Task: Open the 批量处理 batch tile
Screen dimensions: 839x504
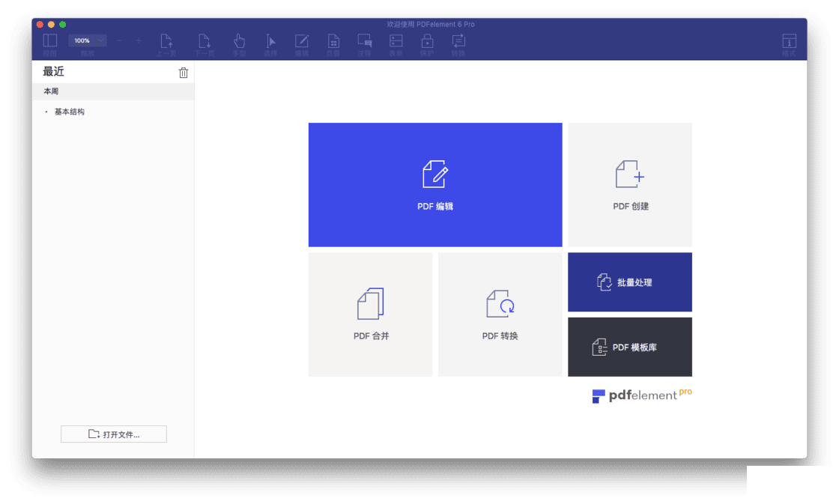Action: [x=630, y=282]
